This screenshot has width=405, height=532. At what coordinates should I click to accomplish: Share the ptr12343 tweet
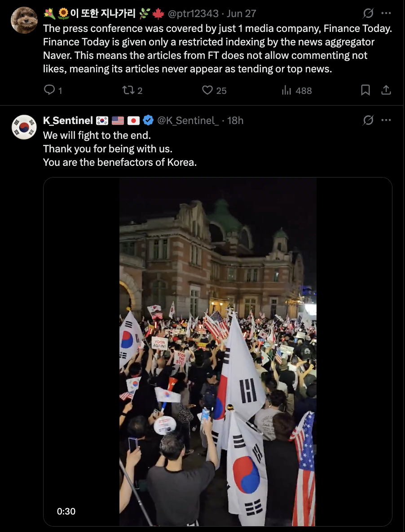click(x=386, y=90)
